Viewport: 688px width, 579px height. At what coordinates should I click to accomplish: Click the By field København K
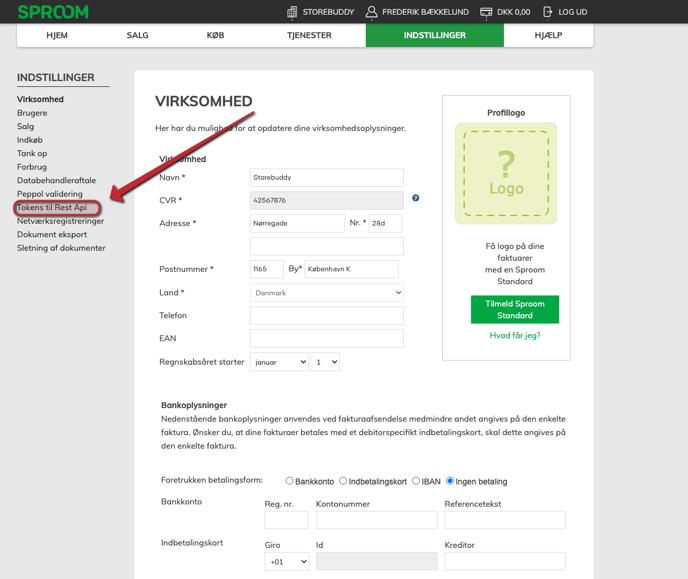pos(351,269)
